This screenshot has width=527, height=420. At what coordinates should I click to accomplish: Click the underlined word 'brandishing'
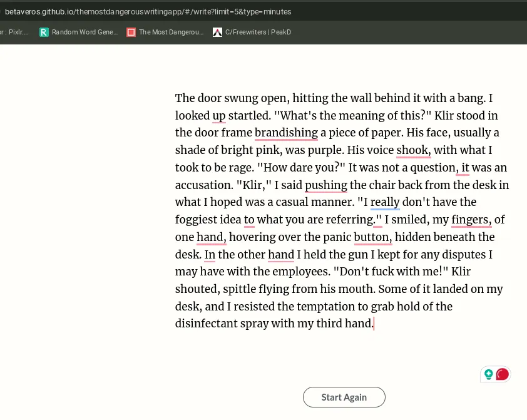pyautogui.click(x=286, y=133)
